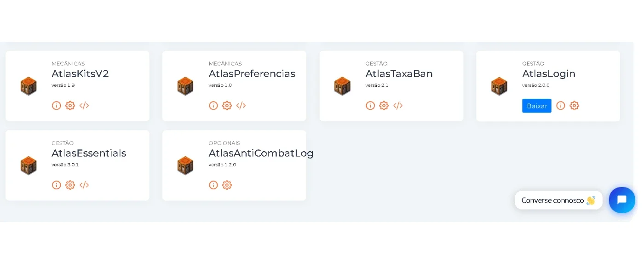
Task: View code icon under AtlasPreferencias
Action: 241,106
